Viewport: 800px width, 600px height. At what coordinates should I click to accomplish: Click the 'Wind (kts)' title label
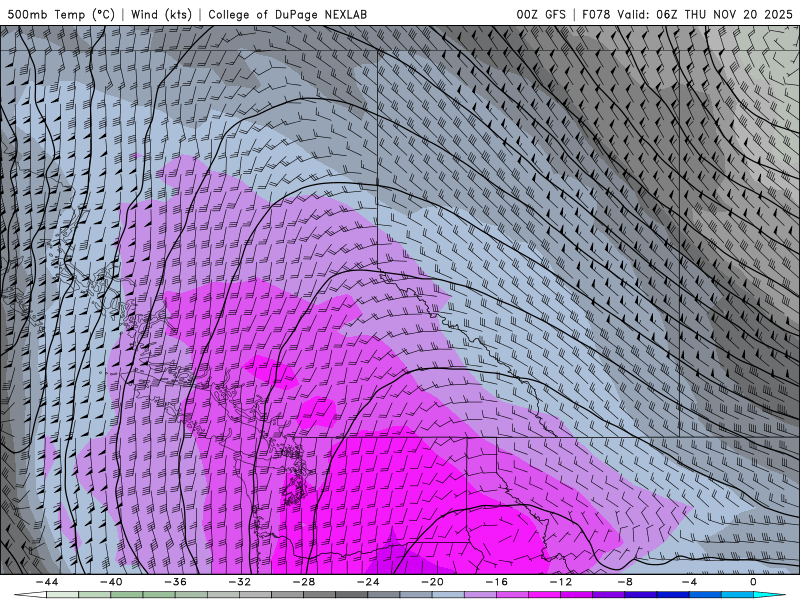click(x=161, y=14)
